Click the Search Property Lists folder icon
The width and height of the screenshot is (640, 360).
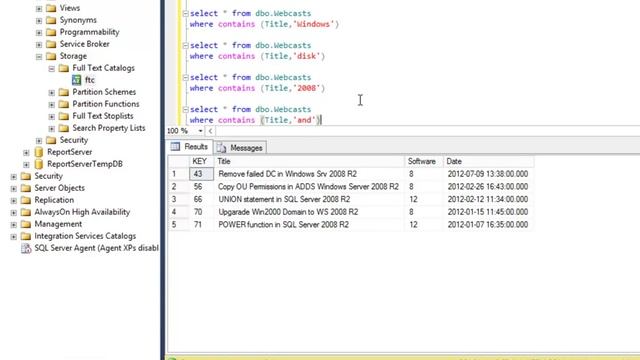point(64,128)
